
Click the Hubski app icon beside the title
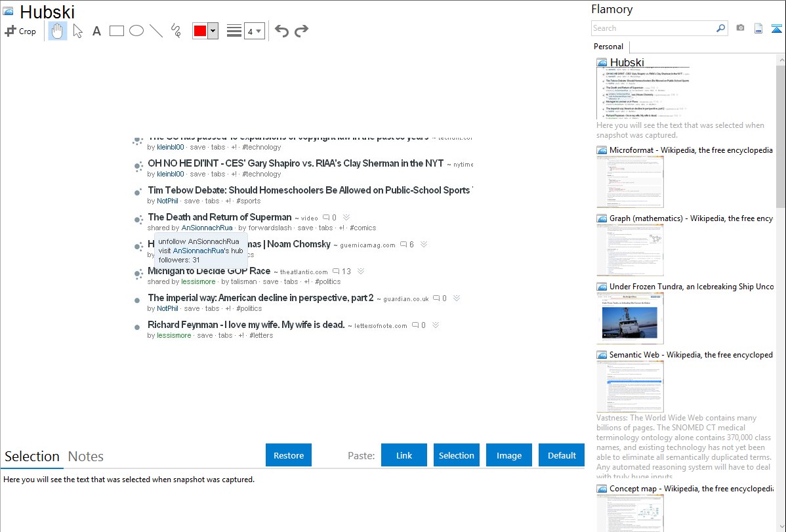pos(8,11)
